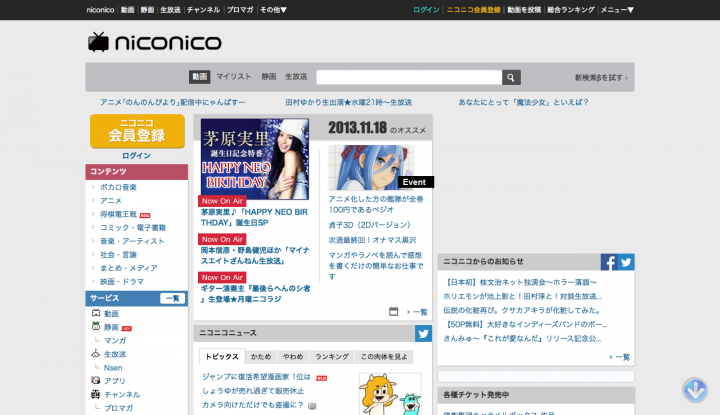Image resolution: width=720 pixels, height=415 pixels.
Task: Switch to the この肉体を見よ news tab
Action: point(384,357)
